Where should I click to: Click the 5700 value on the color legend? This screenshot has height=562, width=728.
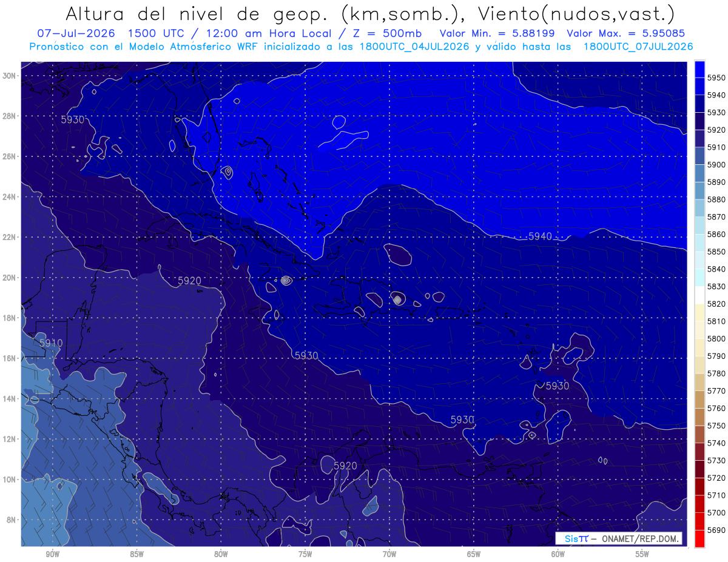716,512
